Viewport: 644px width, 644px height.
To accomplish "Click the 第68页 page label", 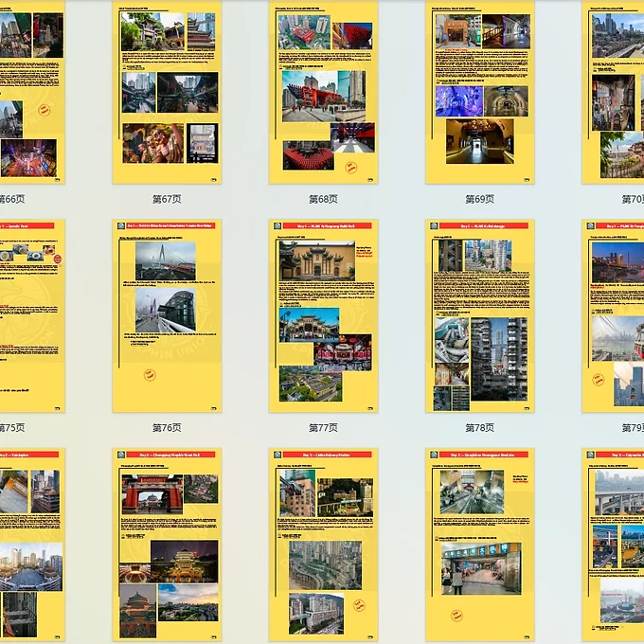I will pyautogui.click(x=323, y=200).
